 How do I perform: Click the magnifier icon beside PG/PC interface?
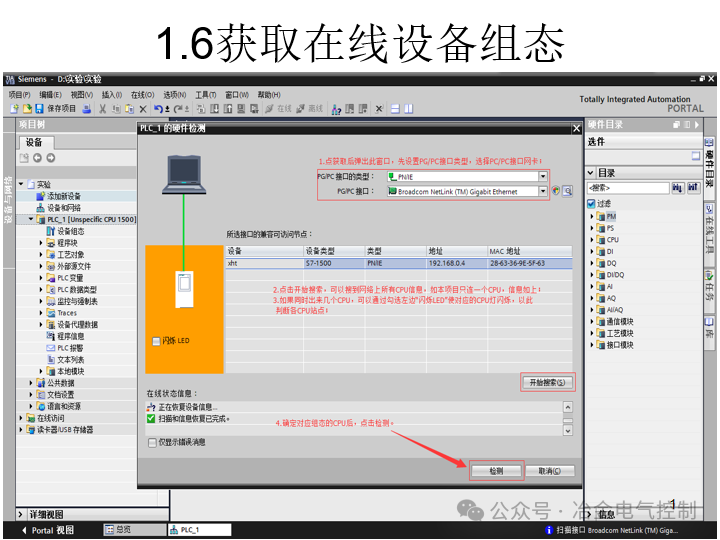pyautogui.click(x=568, y=191)
